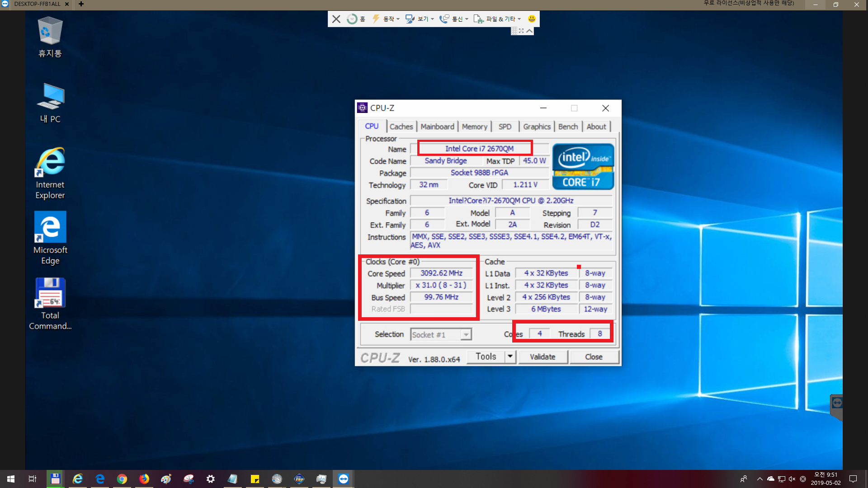This screenshot has width=868, height=488.
Task: Select the 내 PC desktop icon
Action: coord(50,103)
